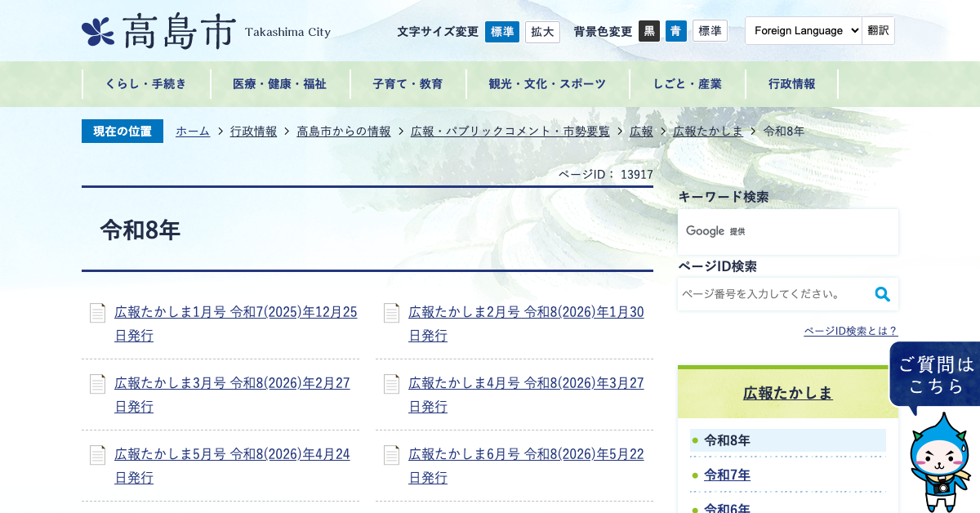Click document icon beside 3月号 link
The image size is (980, 513).
click(x=97, y=384)
